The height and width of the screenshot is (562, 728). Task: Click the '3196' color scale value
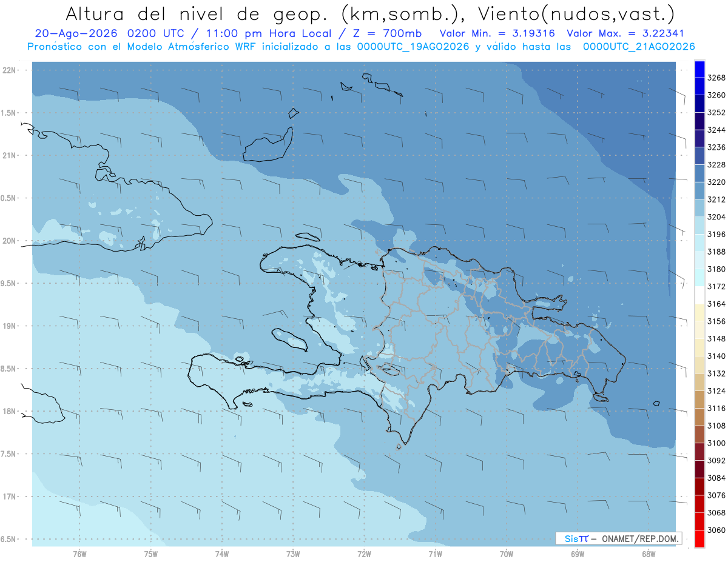[716, 234]
